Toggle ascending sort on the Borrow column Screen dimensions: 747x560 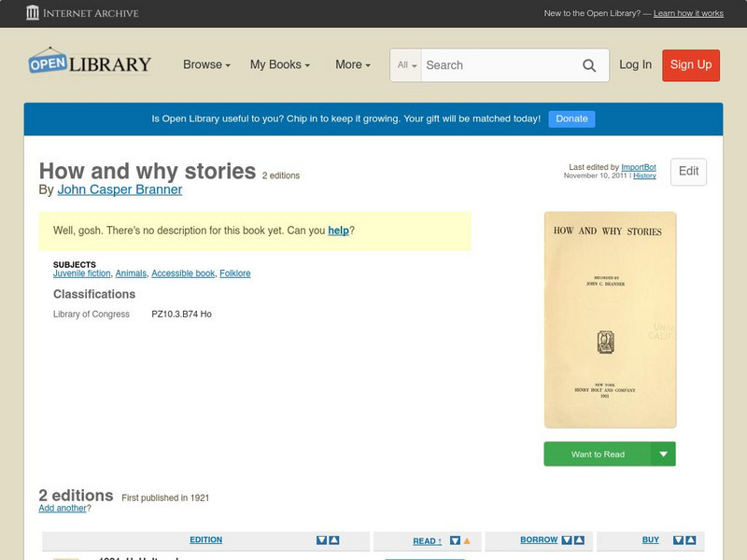[x=578, y=539]
